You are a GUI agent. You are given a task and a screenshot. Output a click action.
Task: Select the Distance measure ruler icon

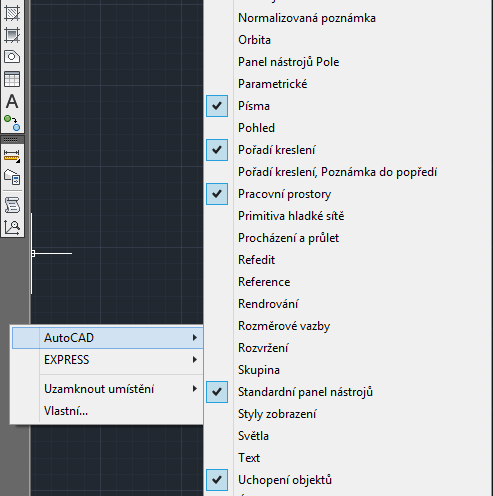[x=12, y=156]
